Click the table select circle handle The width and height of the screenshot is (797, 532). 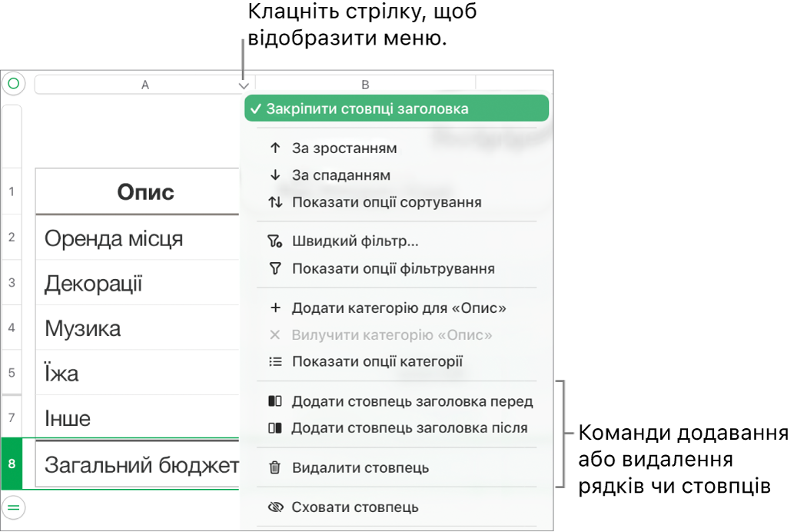pos(14,83)
